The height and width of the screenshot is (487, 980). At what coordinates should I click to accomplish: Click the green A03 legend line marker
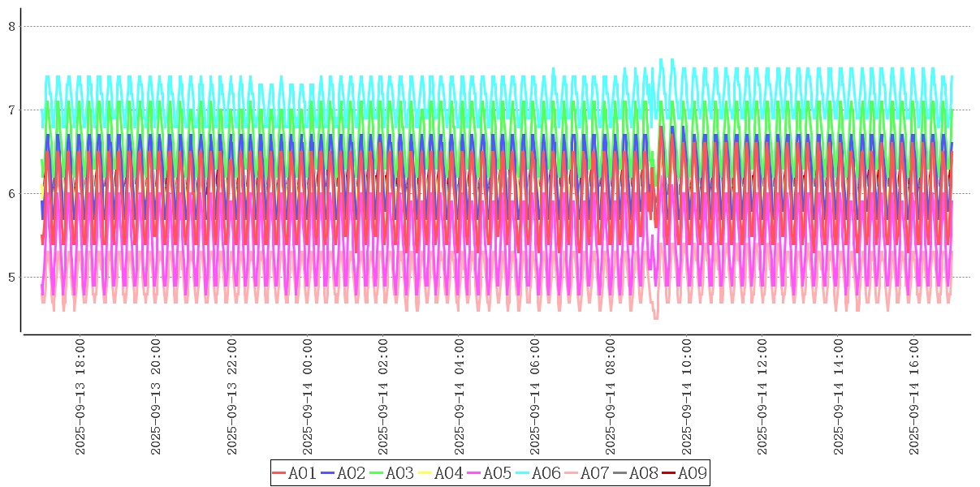coord(377,473)
